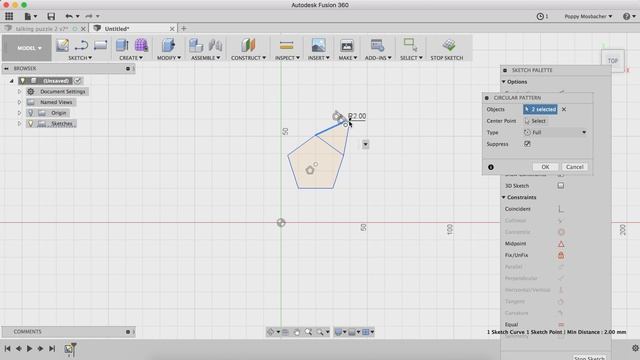Click the 2 selected objects button
Viewport: 640px width, 360px height.
coord(540,109)
